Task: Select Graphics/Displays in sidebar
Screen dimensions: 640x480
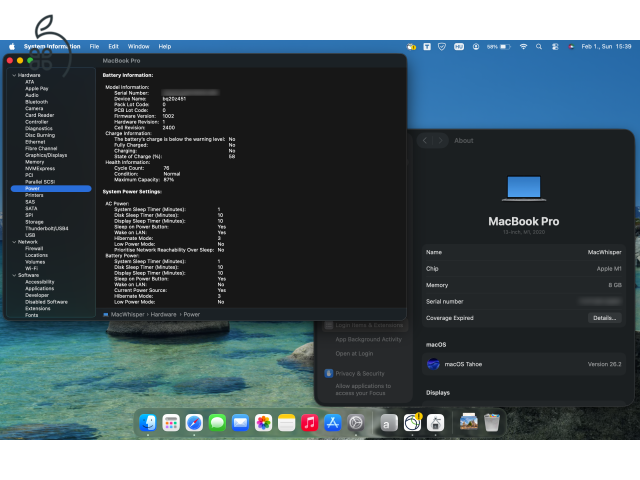Action: (46, 155)
